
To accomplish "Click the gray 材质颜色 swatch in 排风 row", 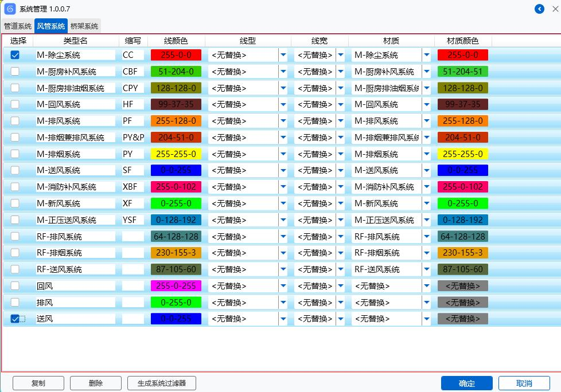I will point(462,303).
